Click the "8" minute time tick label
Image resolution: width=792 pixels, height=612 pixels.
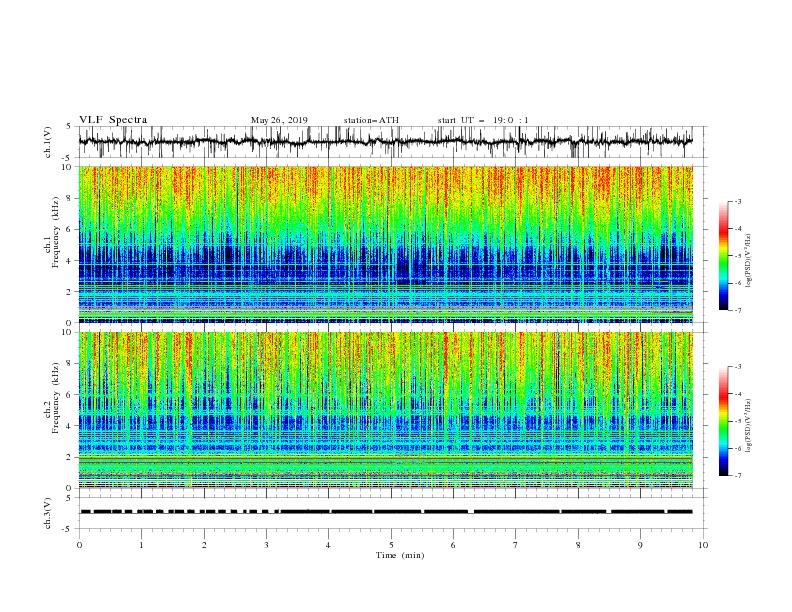pos(578,545)
